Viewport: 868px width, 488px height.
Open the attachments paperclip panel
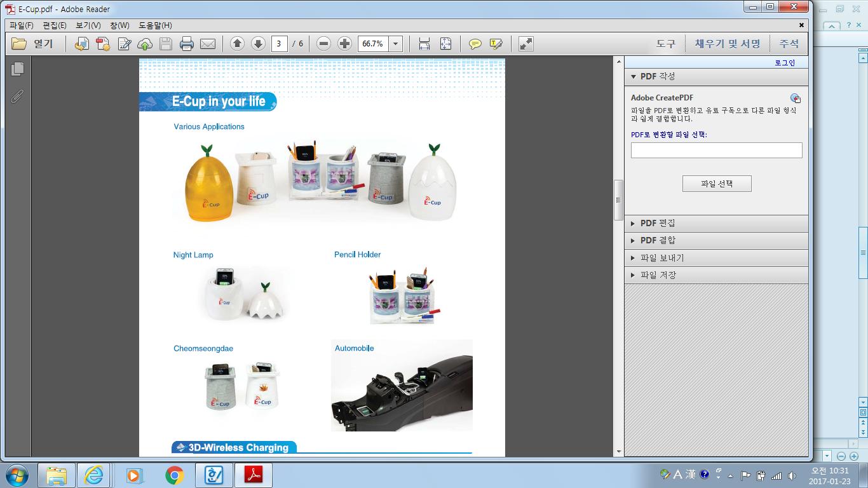point(17,95)
